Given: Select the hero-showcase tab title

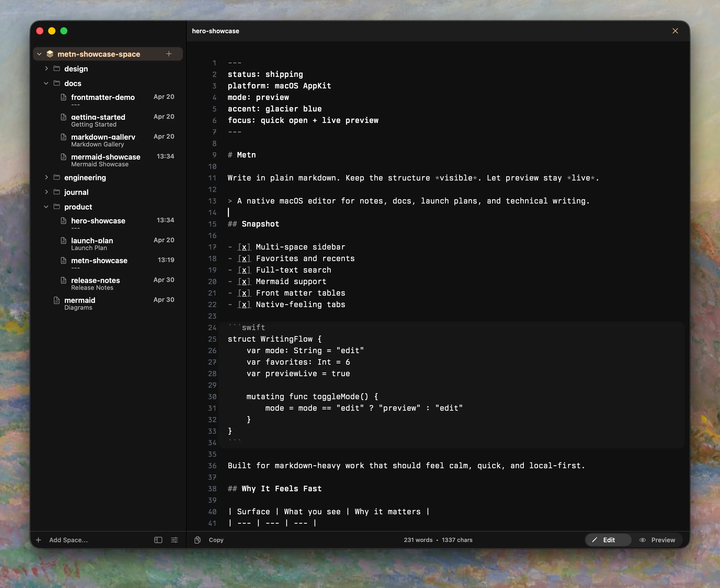Looking at the screenshot, I should click(216, 31).
